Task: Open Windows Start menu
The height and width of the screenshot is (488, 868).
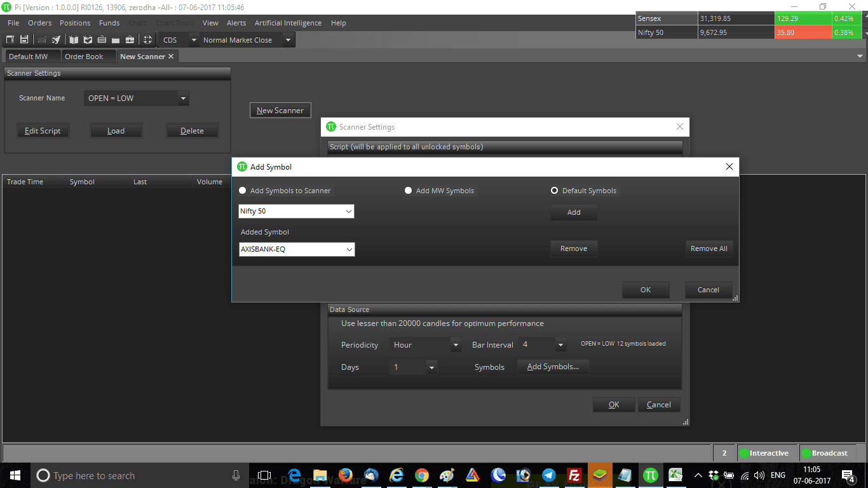Action: click(15, 475)
